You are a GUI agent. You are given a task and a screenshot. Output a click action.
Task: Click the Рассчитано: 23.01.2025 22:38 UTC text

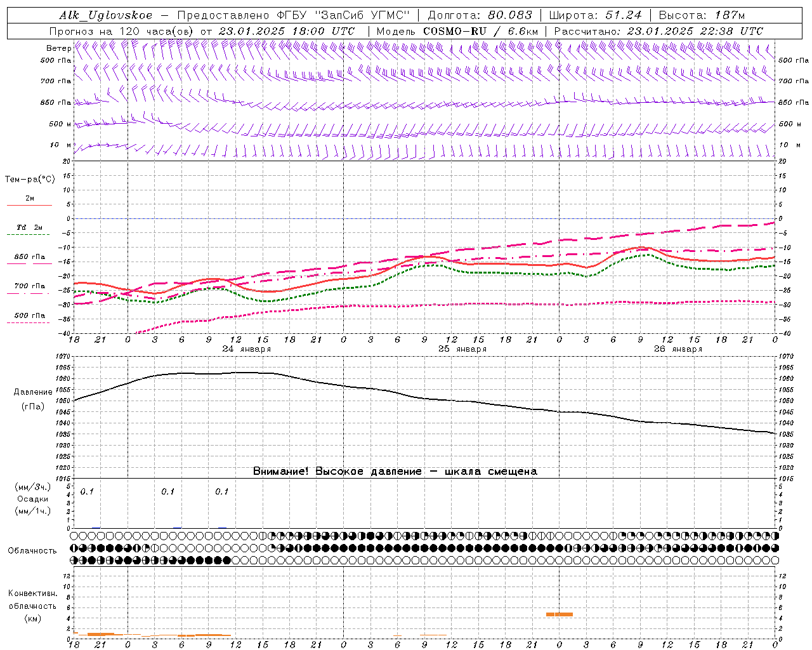659,31
